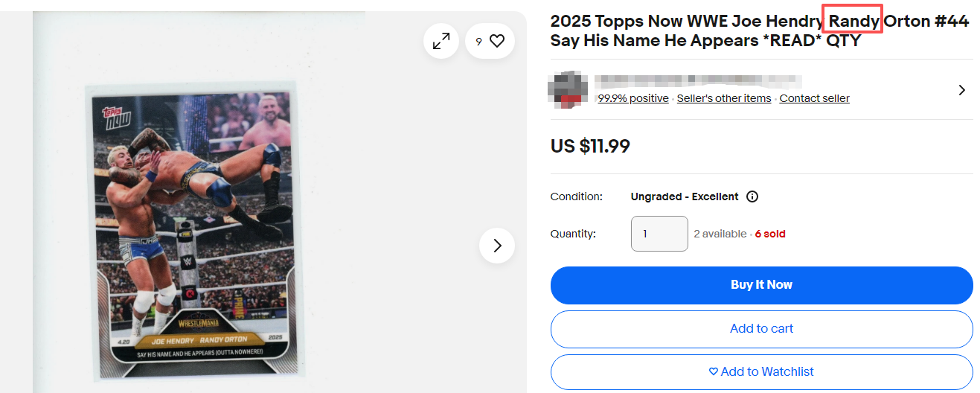
Task: Click the wrestling card thumbnail image
Action: click(195, 232)
